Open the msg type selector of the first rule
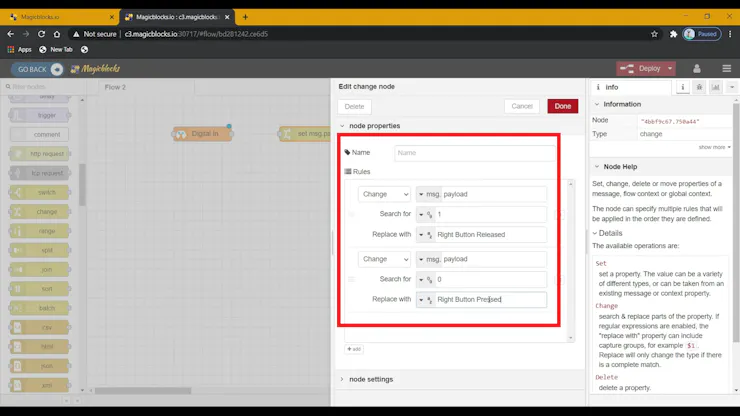This screenshot has height=416, width=740. [x=429, y=194]
